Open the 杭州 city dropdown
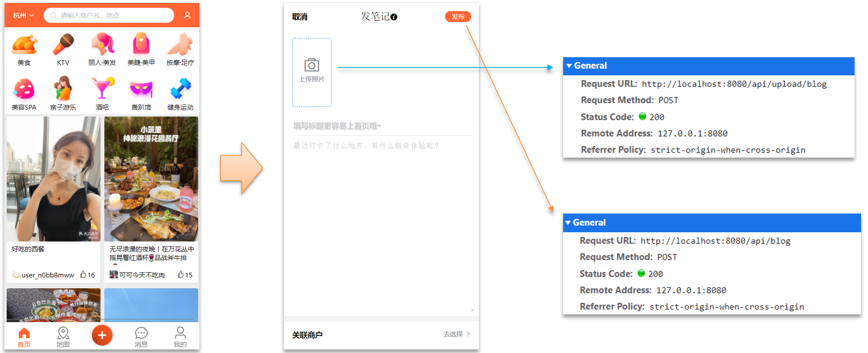 click(23, 15)
